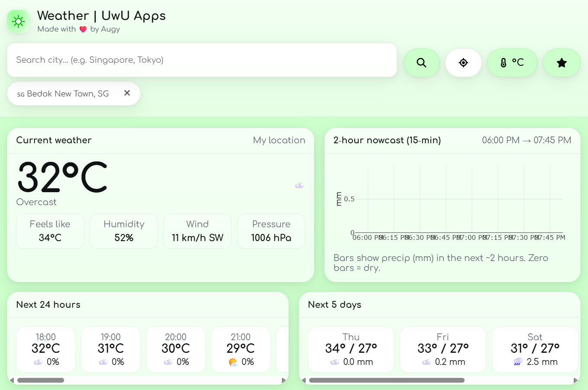Screen dimensions: 588x390
Task: Click the magnifier search button
Action: pyautogui.click(x=421, y=63)
